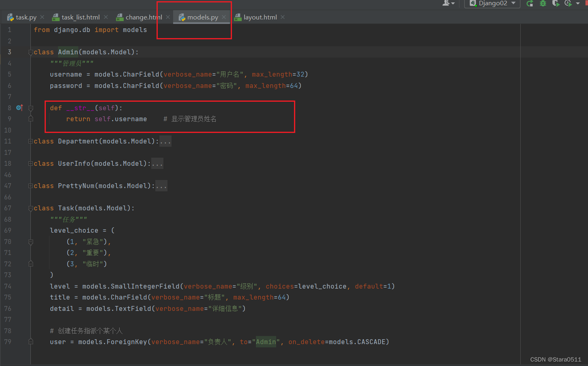
Task: Click the """任务""" docstring
Action: pyautogui.click(x=69, y=219)
